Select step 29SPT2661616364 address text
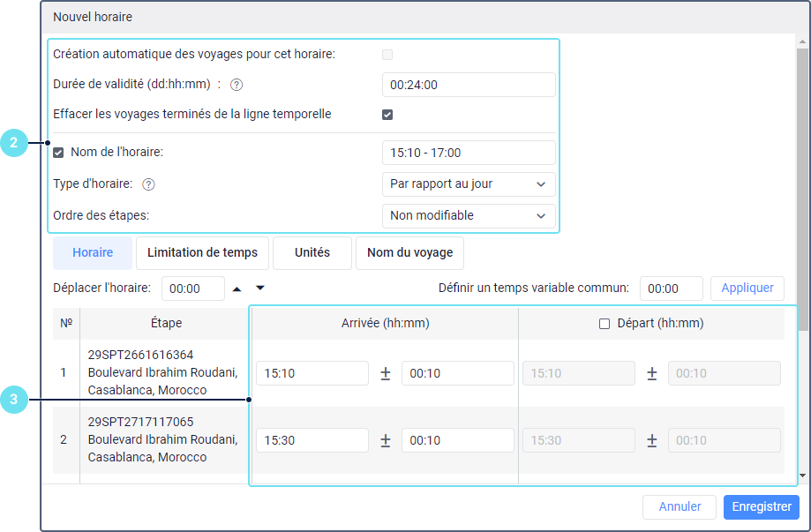811x532 pixels. pyautogui.click(x=162, y=373)
